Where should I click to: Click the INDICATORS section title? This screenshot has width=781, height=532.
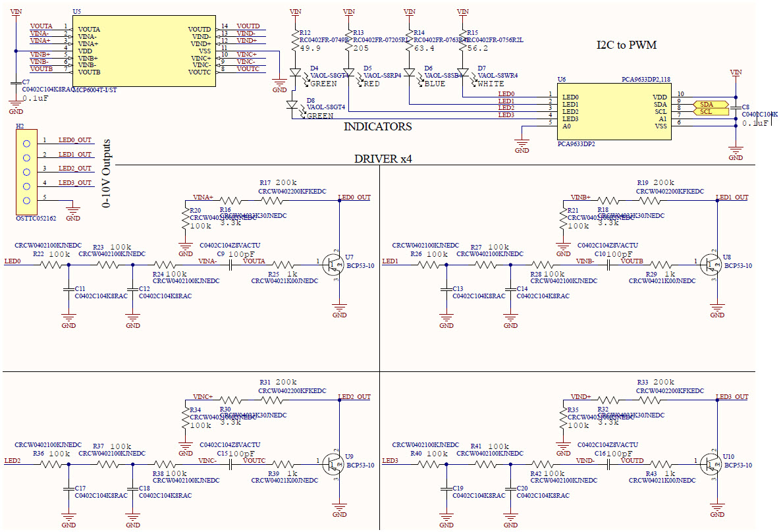tap(378, 127)
